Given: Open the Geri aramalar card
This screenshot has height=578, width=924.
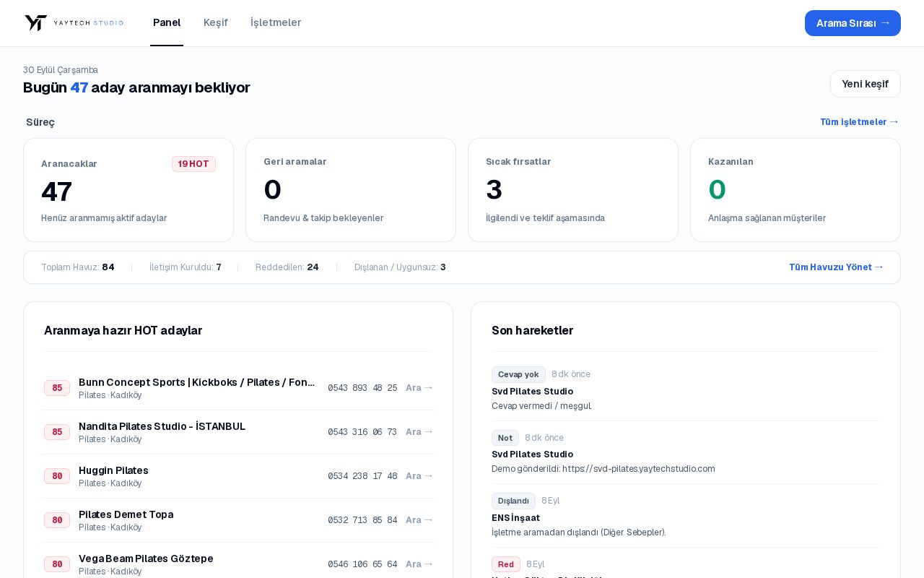Looking at the screenshot, I should [x=351, y=190].
